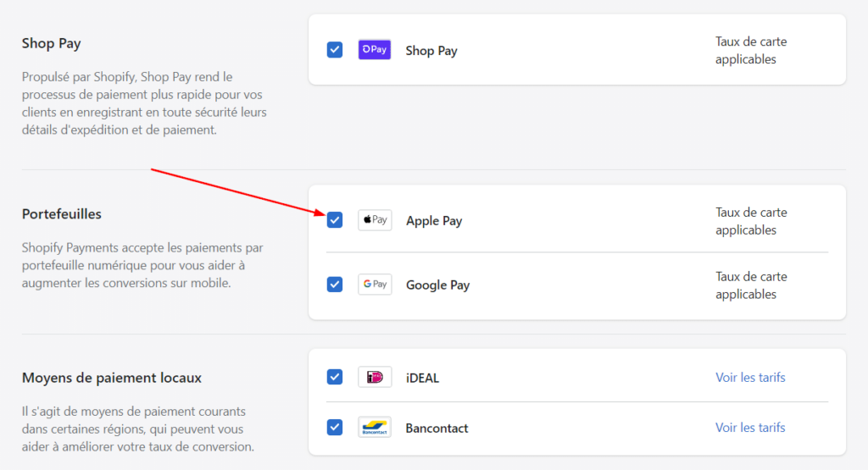The height and width of the screenshot is (470, 868).
Task: Deselect the Bancontact checkbox
Action: (335, 428)
